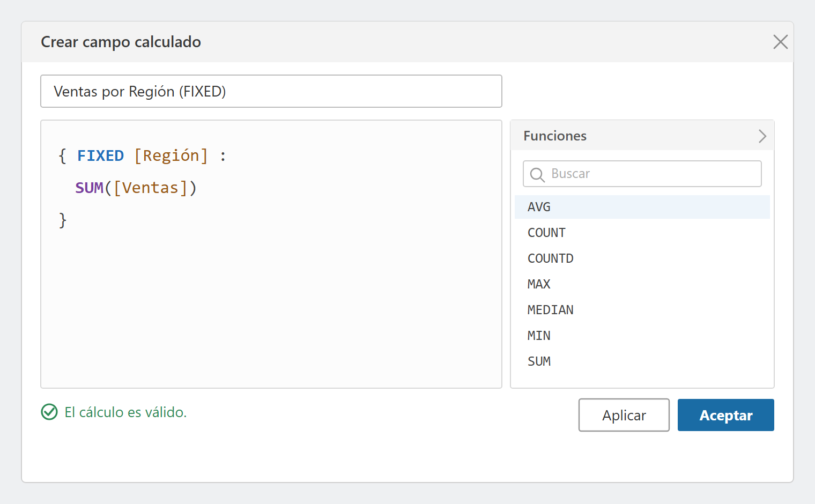Click the Aceptar button
Screen dimensions: 815x504
point(726,415)
